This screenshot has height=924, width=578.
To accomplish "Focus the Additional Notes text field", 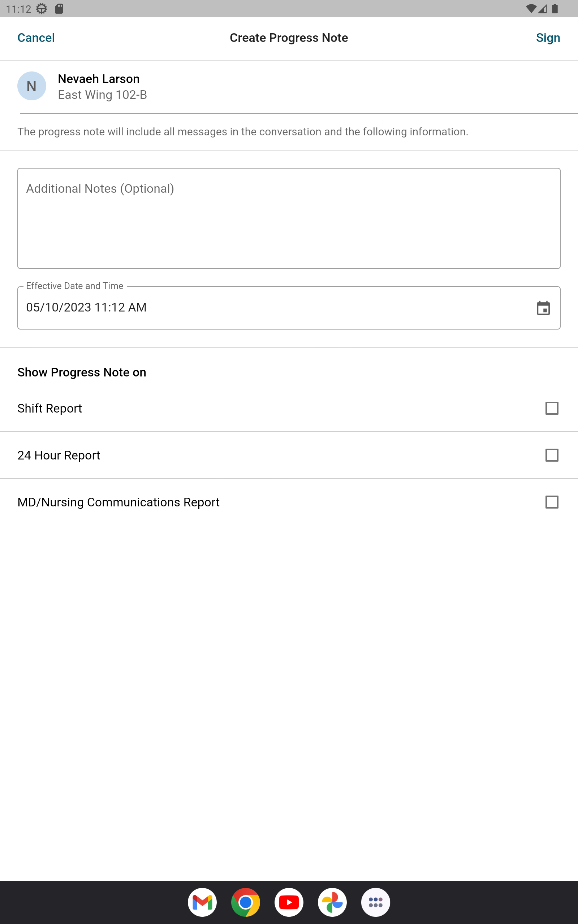I will coord(289,218).
